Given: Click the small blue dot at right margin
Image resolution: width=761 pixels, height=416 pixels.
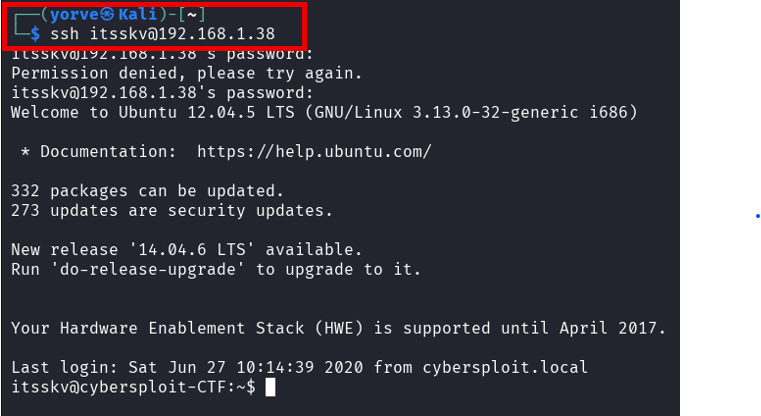Looking at the screenshot, I should (757, 216).
